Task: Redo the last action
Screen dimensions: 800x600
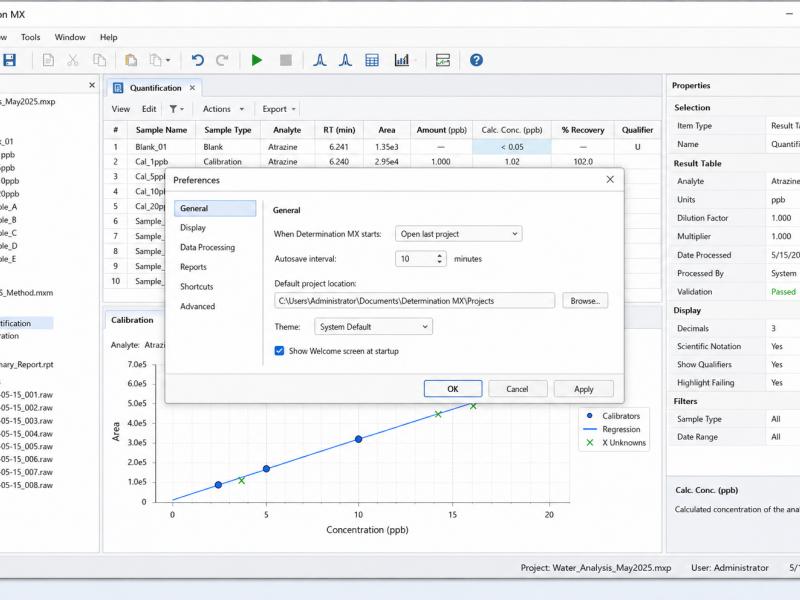Action: point(222,60)
